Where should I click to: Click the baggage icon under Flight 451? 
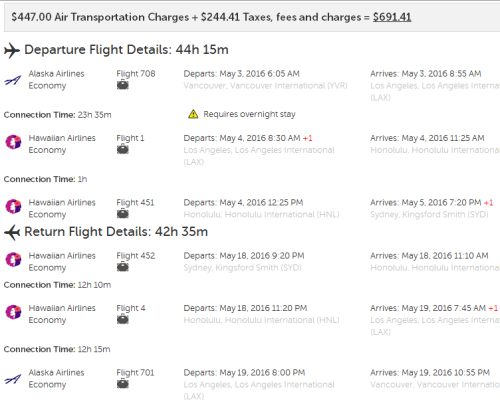tap(123, 214)
